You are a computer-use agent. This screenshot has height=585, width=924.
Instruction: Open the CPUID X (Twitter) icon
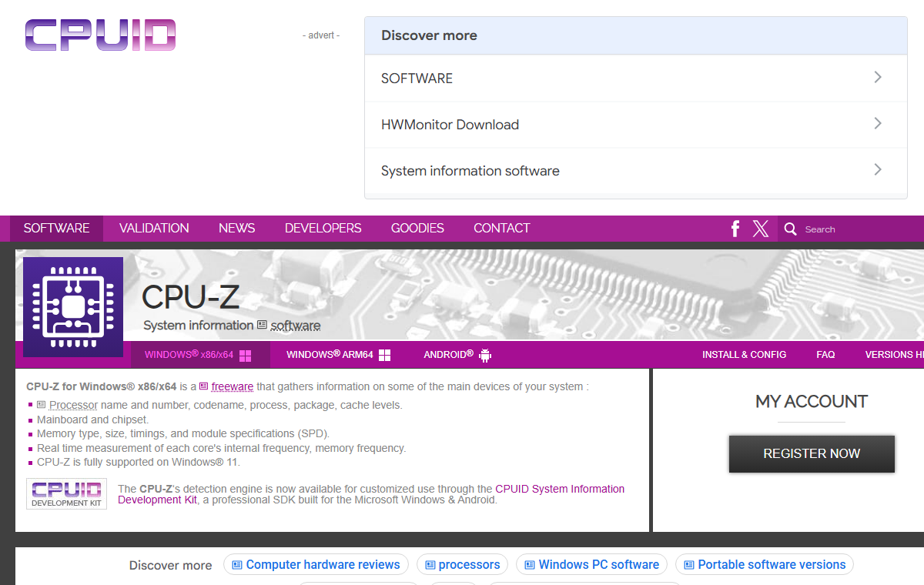point(761,229)
